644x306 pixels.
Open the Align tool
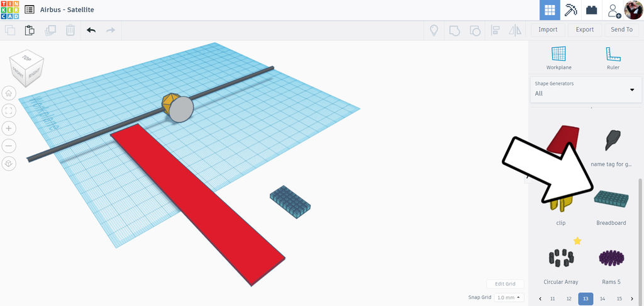[x=495, y=30]
